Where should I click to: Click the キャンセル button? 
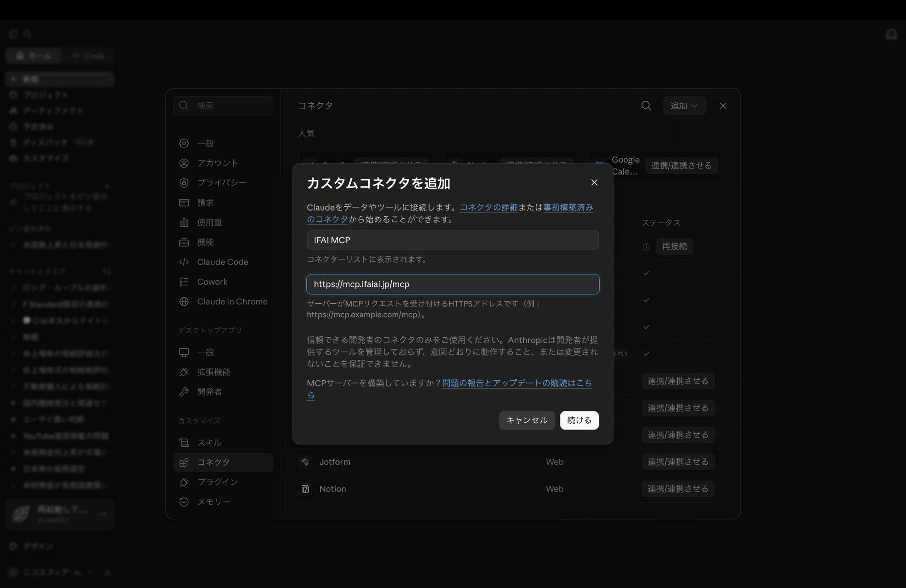point(527,420)
